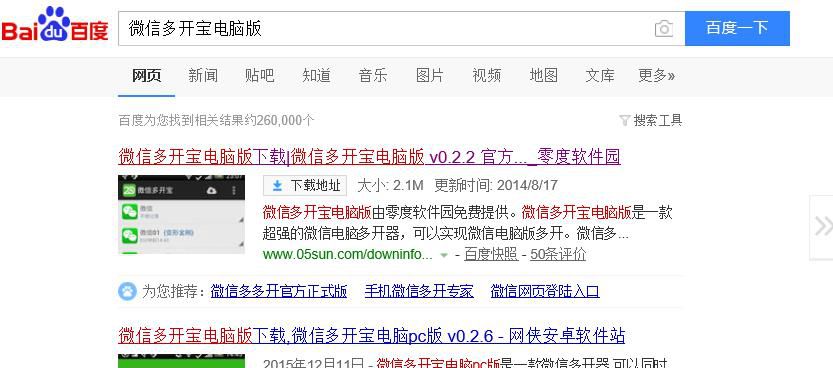
Task: Expand the 更多» tab menu
Action: [657, 75]
